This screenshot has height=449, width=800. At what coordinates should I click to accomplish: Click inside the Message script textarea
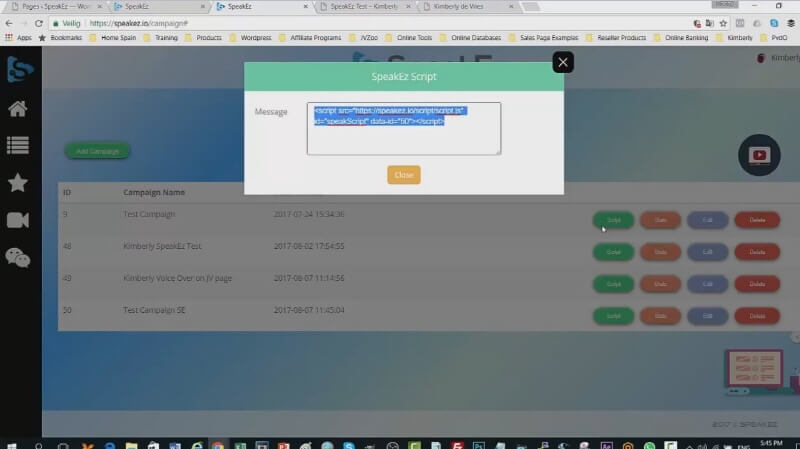click(x=404, y=129)
